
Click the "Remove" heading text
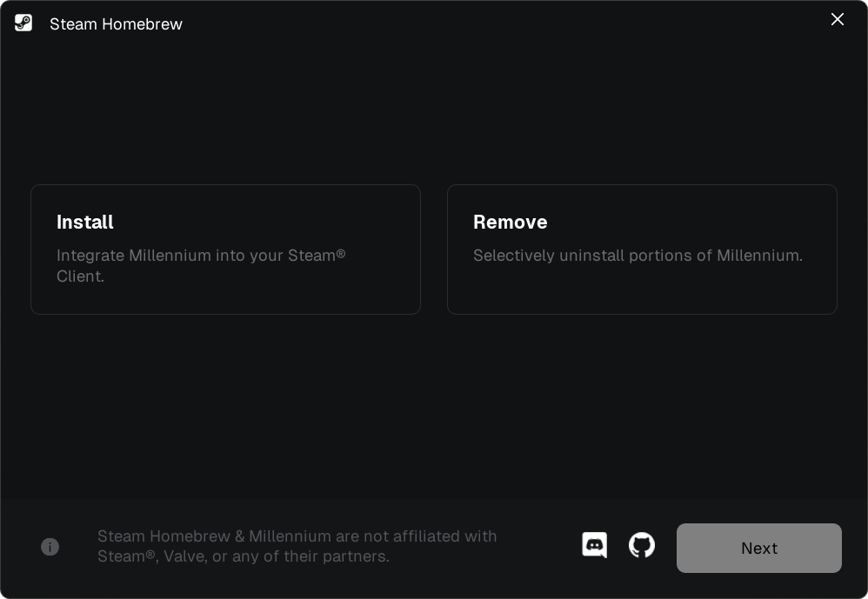[x=511, y=223]
